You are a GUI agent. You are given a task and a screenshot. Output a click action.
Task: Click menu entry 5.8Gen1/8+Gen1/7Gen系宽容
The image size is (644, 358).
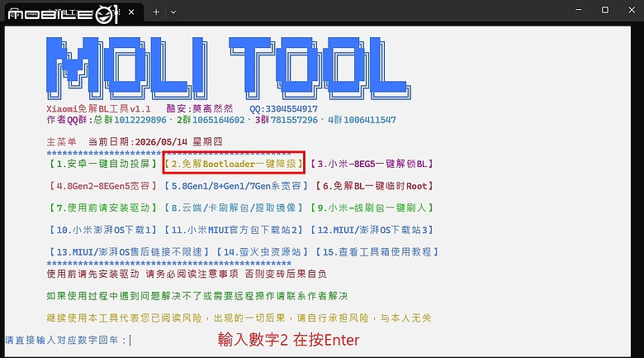[236, 186]
